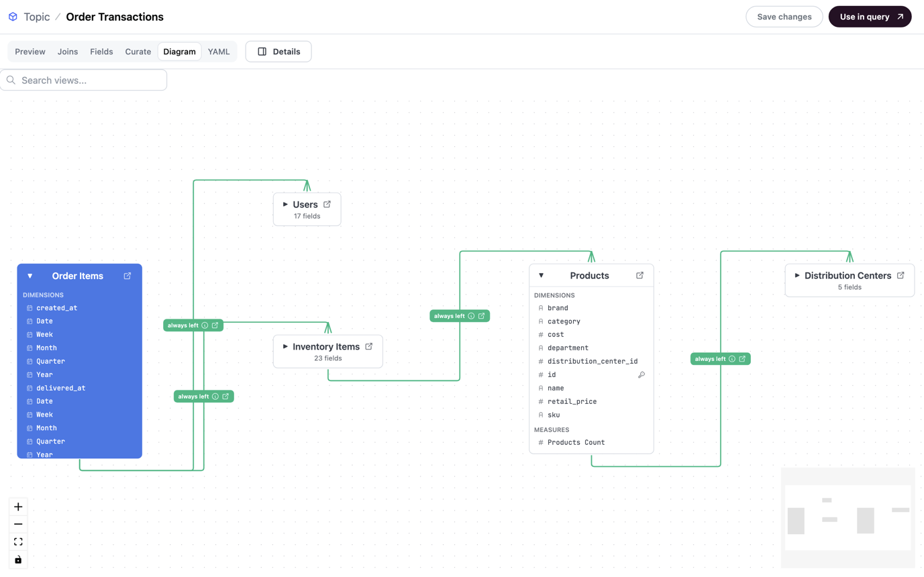Select the created_at dimension row
Screen dimensions: 924x577
[79, 308]
